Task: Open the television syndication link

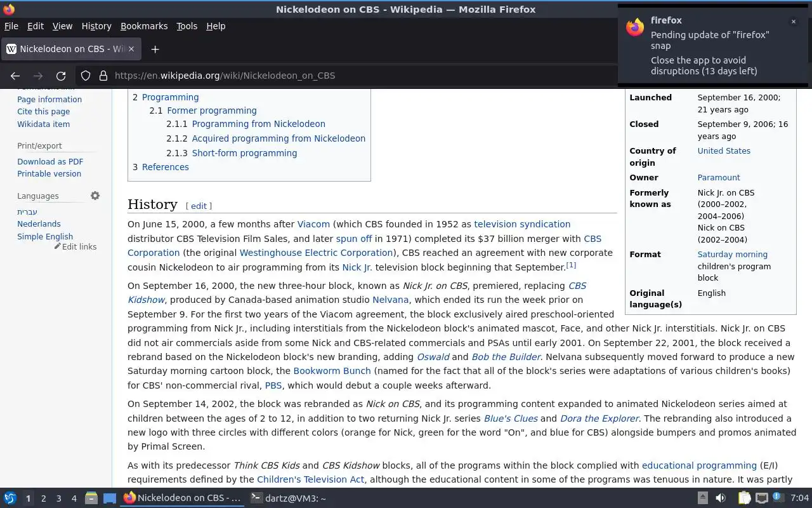Action: [522, 224]
